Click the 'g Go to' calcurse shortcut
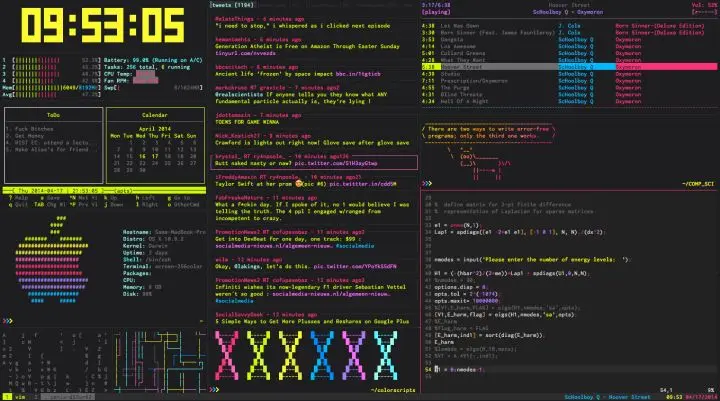The height and width of the screenshot is (401, 720). 180,198
